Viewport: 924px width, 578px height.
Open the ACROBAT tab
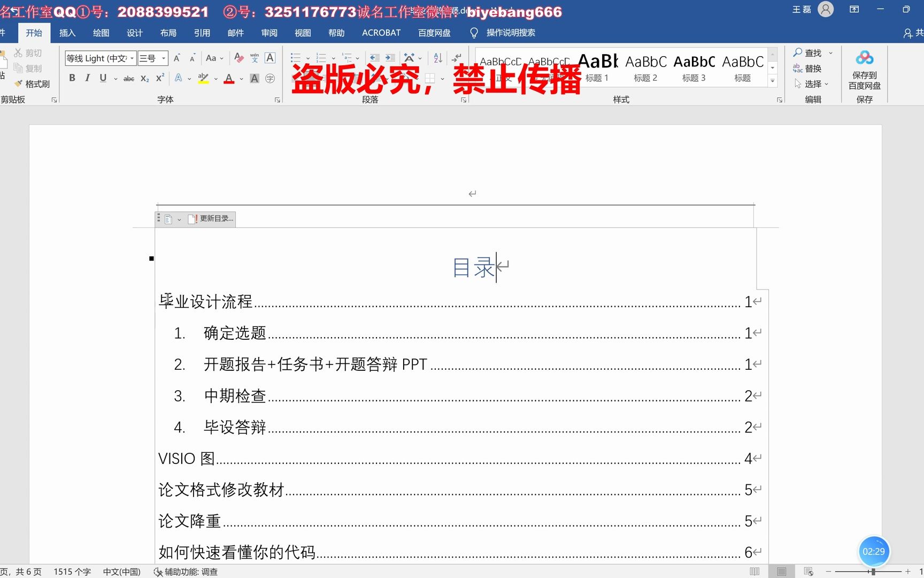381,33
